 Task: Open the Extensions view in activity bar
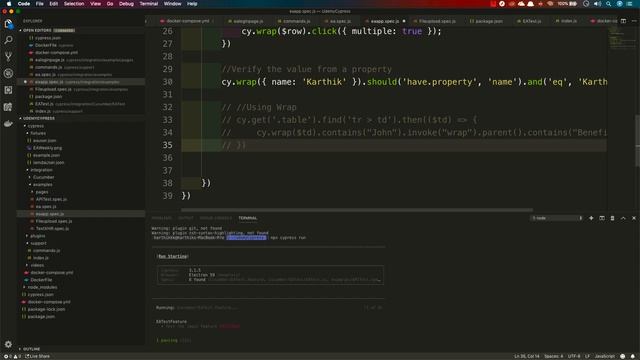point(8,90)
